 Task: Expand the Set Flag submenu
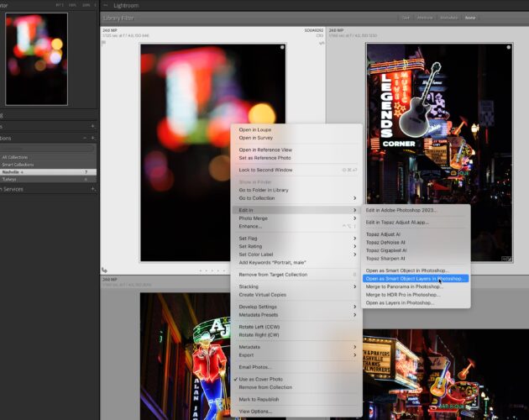(296, 239)
